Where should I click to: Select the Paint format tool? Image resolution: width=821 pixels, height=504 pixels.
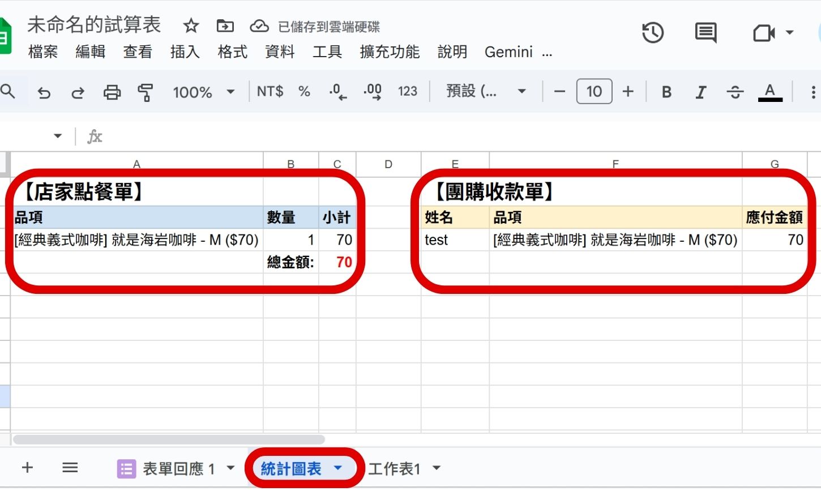(146, 92)
